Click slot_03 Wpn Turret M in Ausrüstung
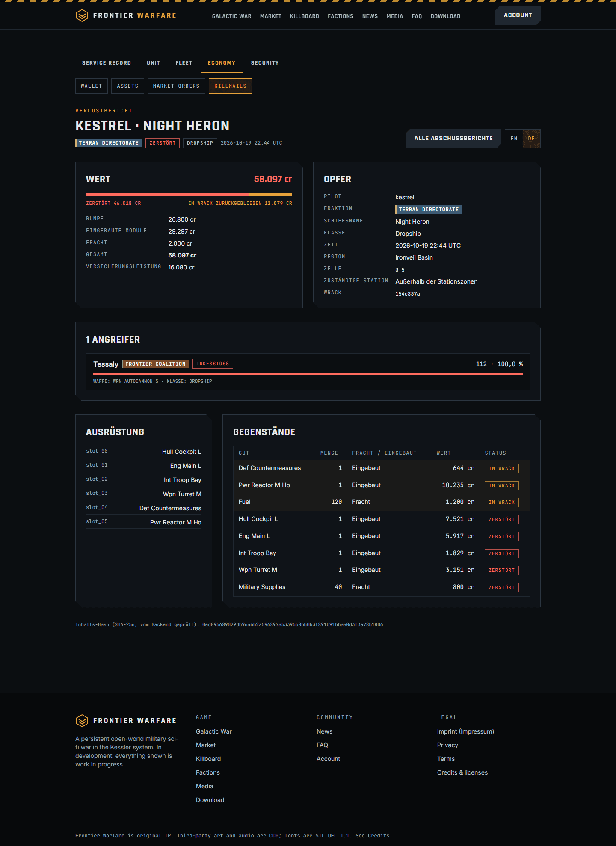The height and width of the screenshot is (846, 616). 144,494
